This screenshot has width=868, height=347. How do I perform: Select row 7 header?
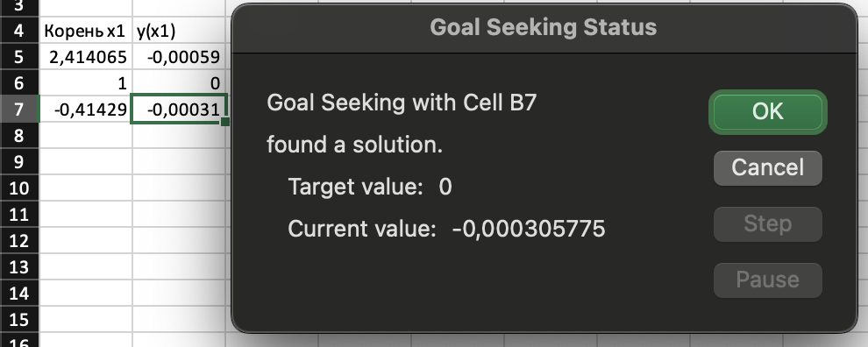click(x=19, y=110)
